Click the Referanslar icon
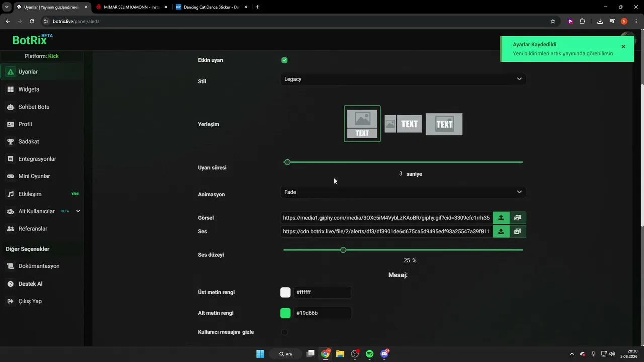The image size is (644, 362). click(x=10, y=229)
